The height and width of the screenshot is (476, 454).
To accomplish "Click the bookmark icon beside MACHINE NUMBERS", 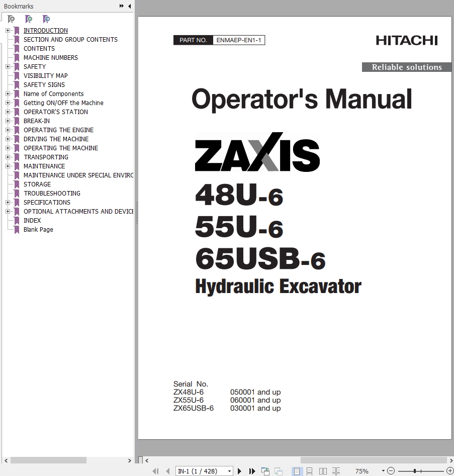I will coord(17,58).
